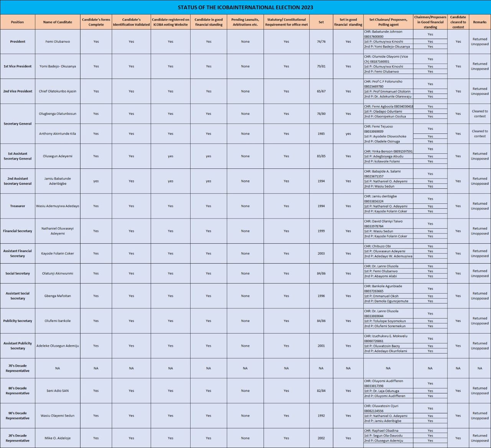Click 'Cleared to contest' remark for Olugbenga Olatunbosun
491x448 pixels.
(x=479, y=114)
